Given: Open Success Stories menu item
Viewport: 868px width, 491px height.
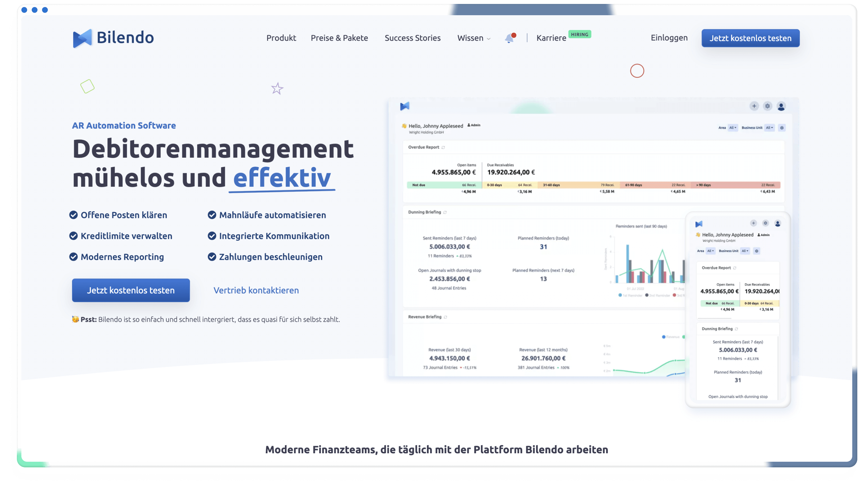Looking at the screenshot, I should point(412,38).
